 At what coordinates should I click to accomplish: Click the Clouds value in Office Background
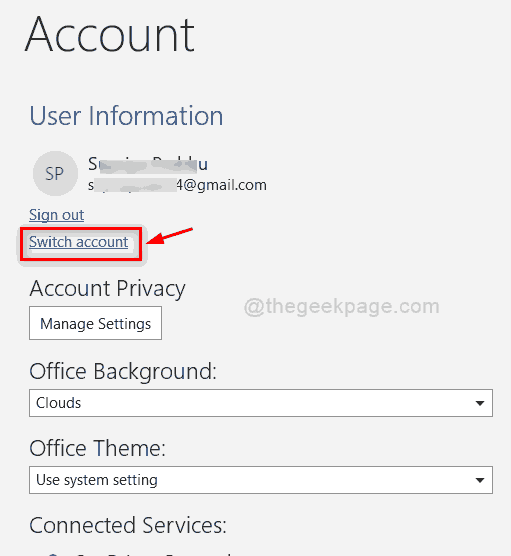click(59, 403)
